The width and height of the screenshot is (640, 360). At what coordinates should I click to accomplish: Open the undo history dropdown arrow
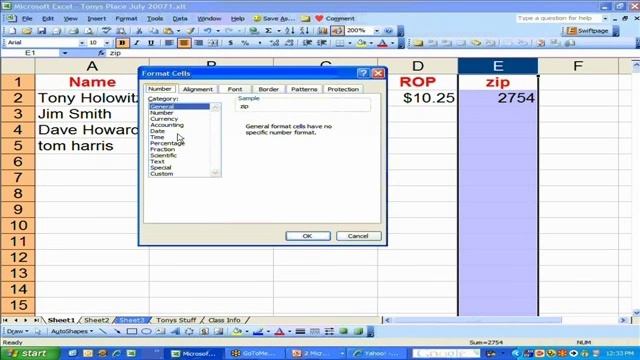(218, 31)
